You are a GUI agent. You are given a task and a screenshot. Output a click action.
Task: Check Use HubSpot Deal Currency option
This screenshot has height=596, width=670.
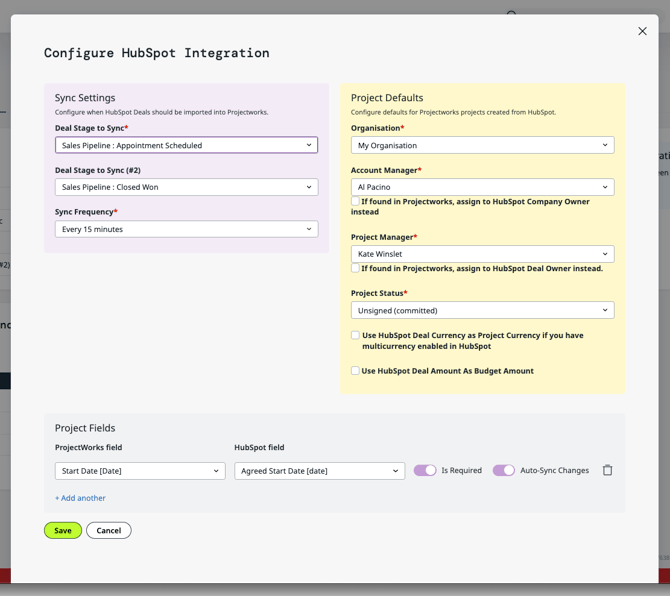pos(355,336)
